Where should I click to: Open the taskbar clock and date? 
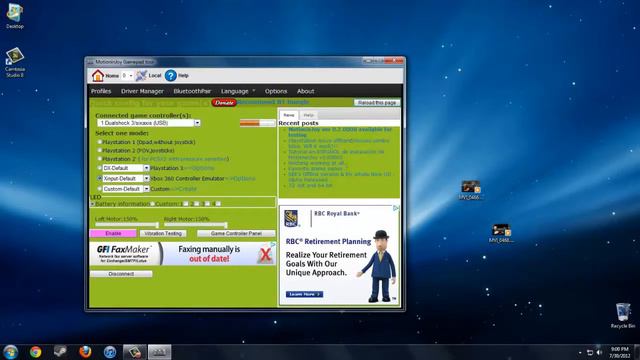(620, 353)
